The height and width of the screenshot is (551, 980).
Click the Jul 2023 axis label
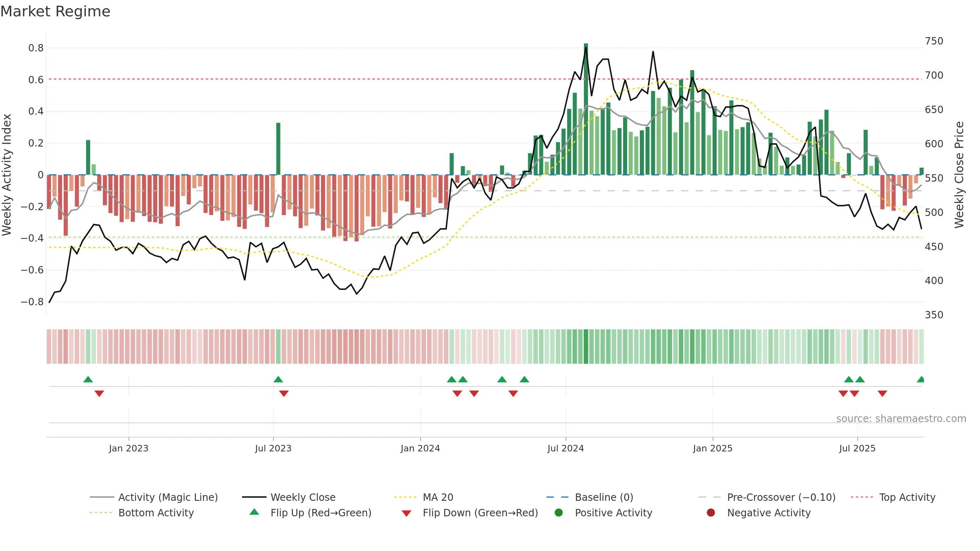[x=273, y=448]
